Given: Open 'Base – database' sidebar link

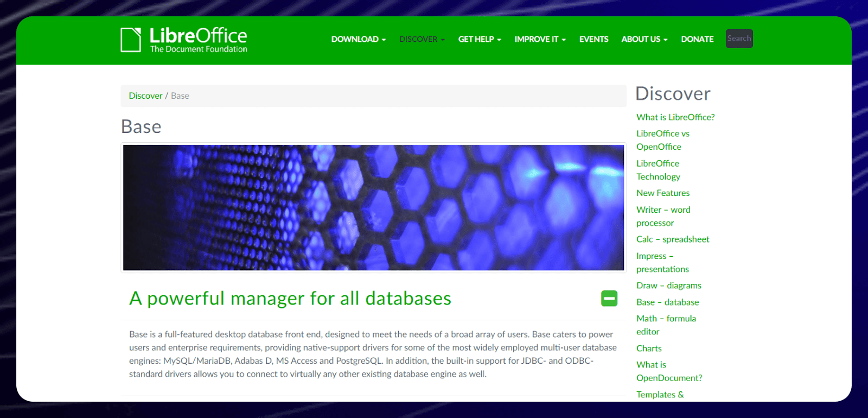Looking at the screenshot, I should point(668,302).
